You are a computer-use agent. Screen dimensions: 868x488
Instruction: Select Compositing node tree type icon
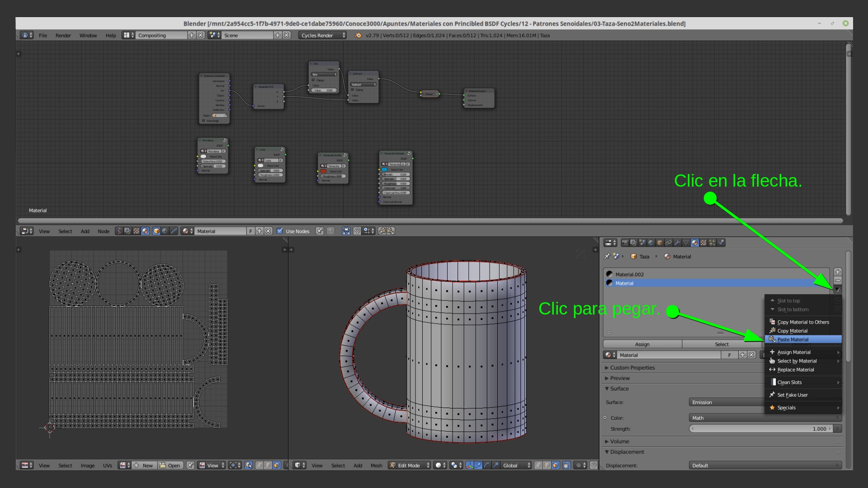point(127,231)
